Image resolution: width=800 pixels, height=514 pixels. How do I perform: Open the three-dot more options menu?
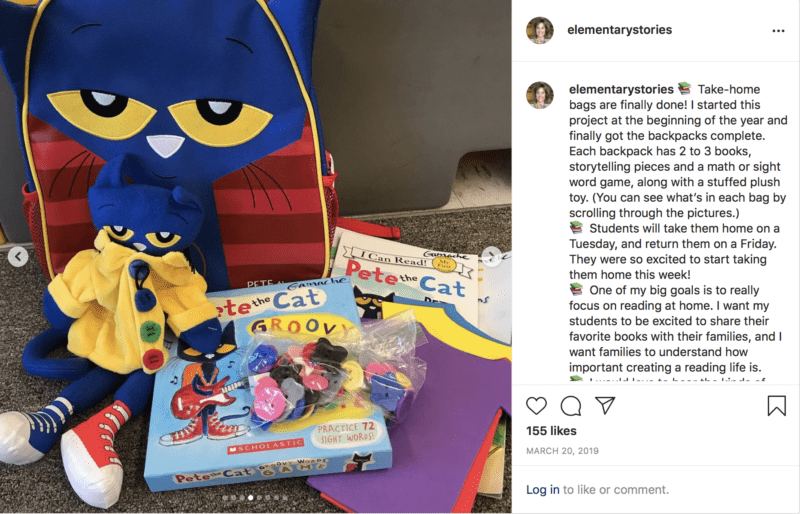point(778,31)
